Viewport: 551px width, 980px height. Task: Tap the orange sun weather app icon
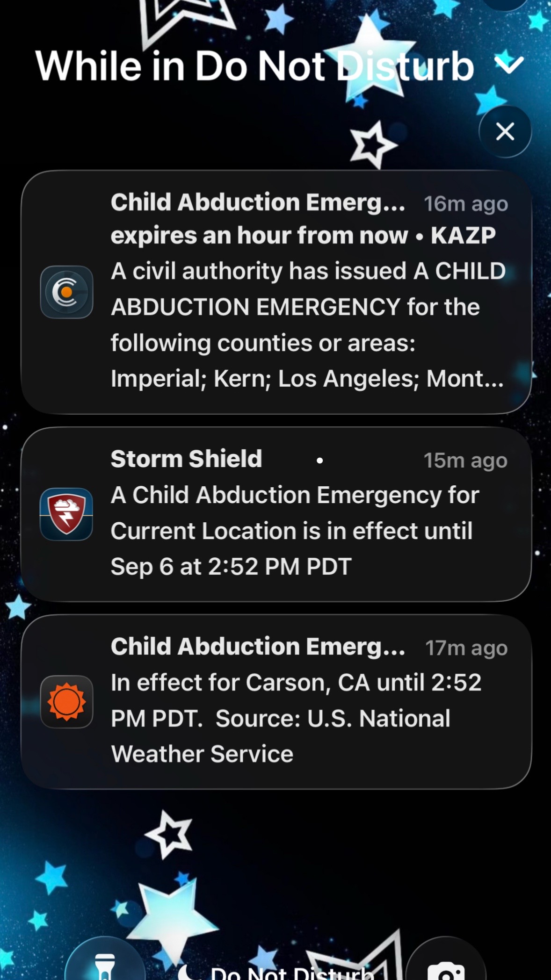[x=66, y=702]
